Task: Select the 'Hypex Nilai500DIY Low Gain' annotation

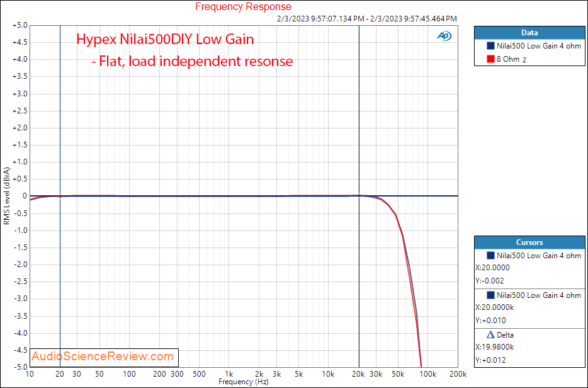Action: coord(165,39)
